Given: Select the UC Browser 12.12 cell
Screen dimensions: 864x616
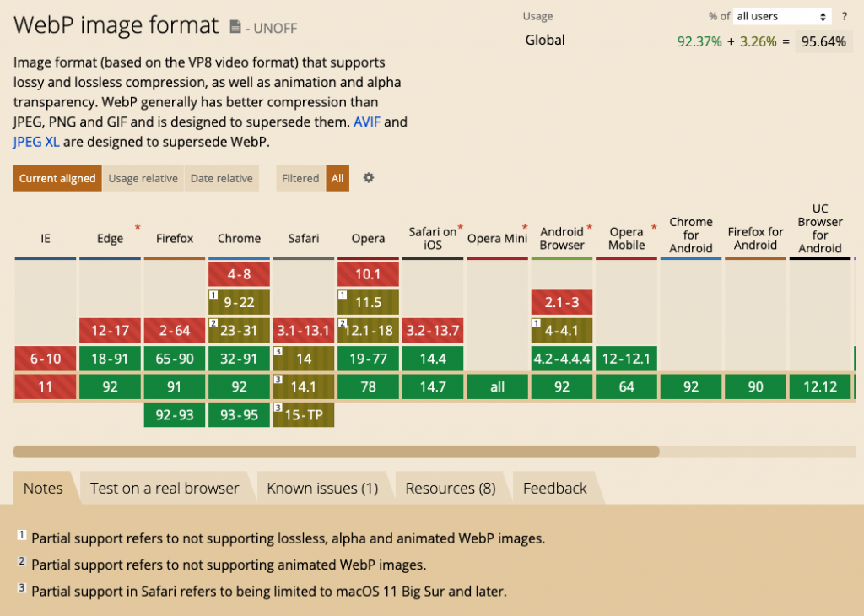Looking at the screenshot, I should pyautogui.click(x=820, y=386).
